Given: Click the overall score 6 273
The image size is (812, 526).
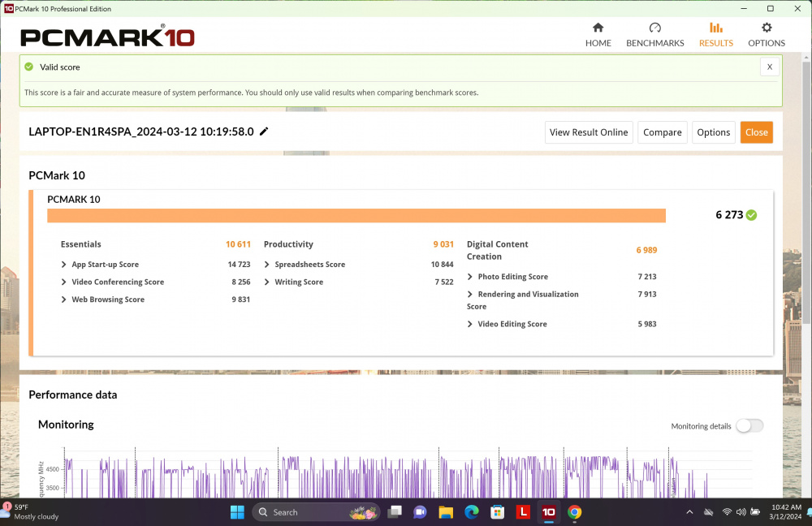Looking at the screenshot, I should 729,215.
